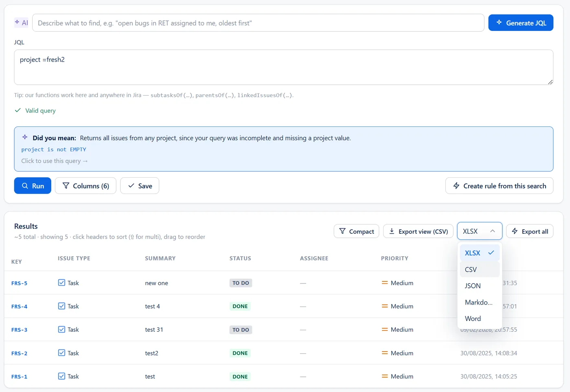The height and width of the screenshot is (392, 570).
Task: Run the JQL search
Action: pos(33,185)
